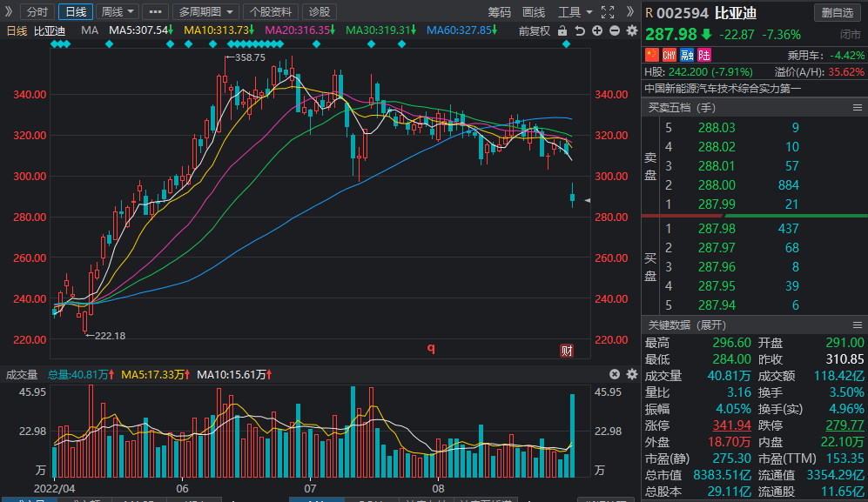Collapse the right panel with the double-chevron icon
868x502 pixels.
[x=630, y=11]
